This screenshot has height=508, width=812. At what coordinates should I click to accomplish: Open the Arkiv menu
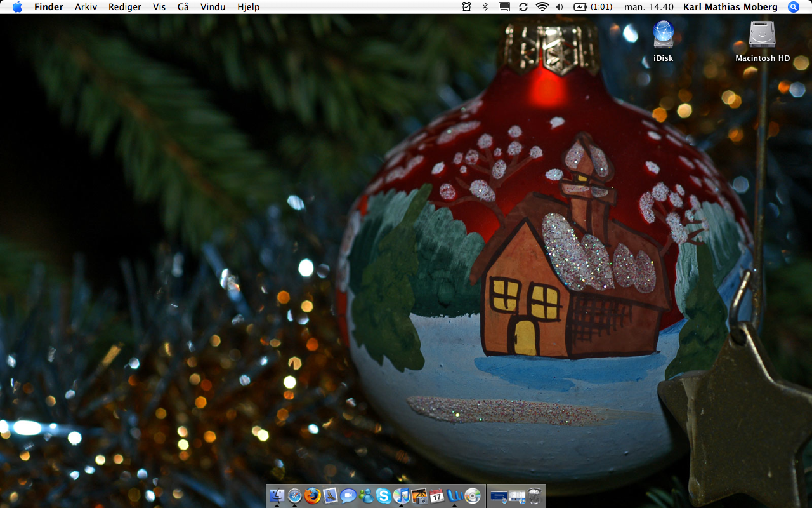click(x=86, y=7)
